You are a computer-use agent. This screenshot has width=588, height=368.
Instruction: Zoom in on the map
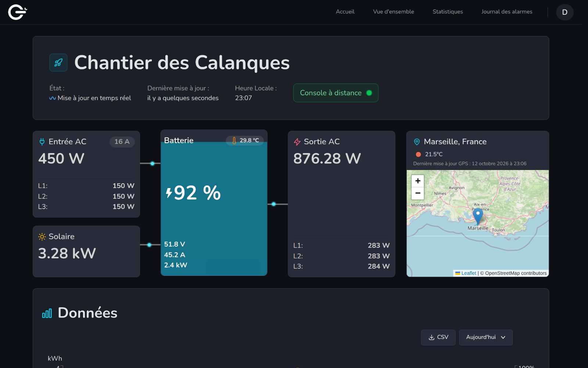(418, 181)
